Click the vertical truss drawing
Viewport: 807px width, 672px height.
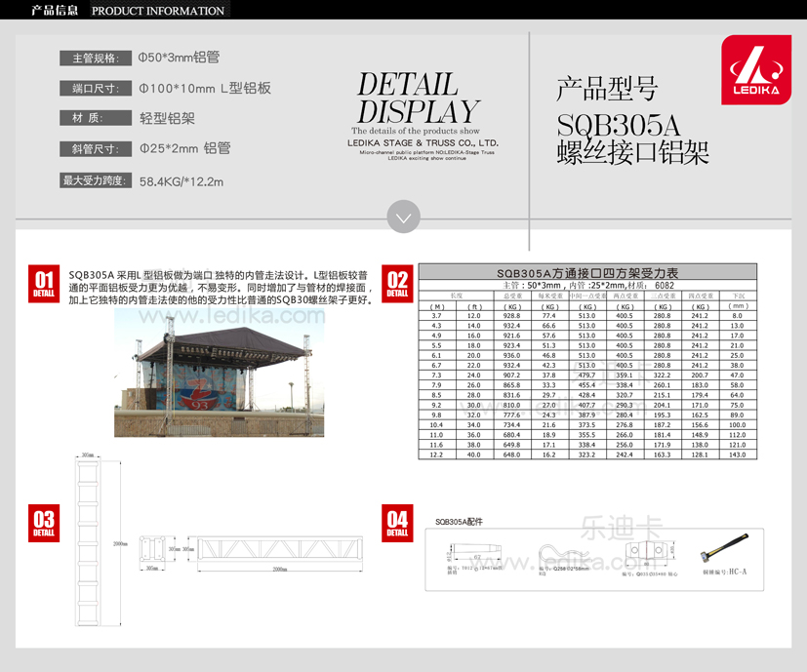[x=88, y=543]
